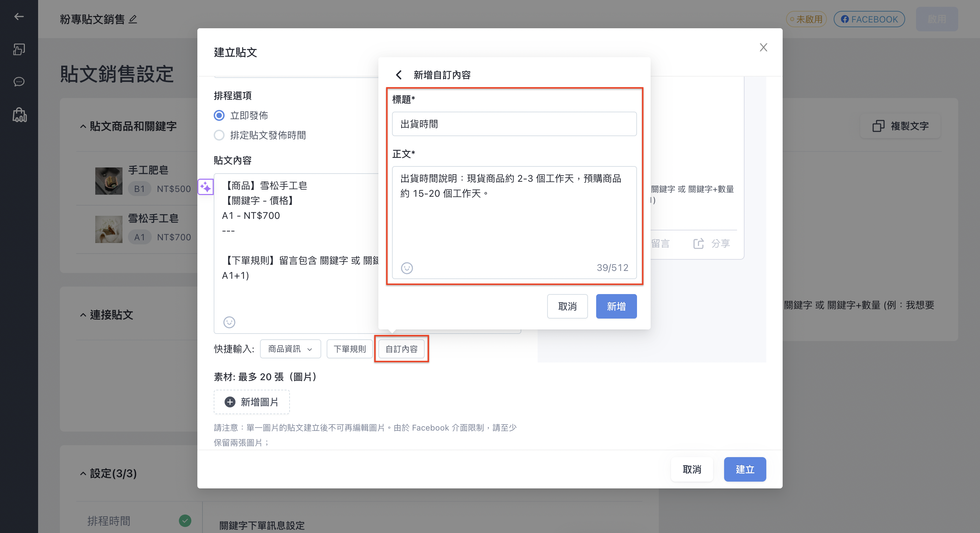This screenshot has height=533, width=980.
Task: Select the 立即發佈 radio option
Action: pyautogui.click(x=219, y=115)
